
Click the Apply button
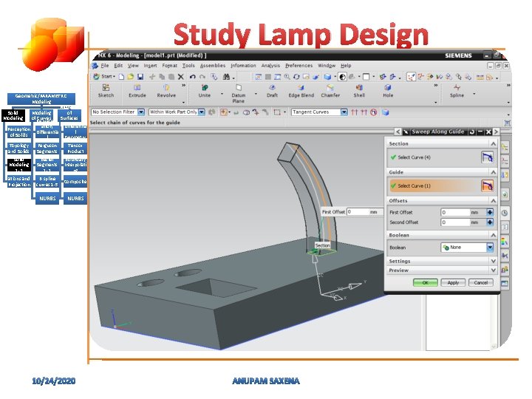(x=453, y=282)
